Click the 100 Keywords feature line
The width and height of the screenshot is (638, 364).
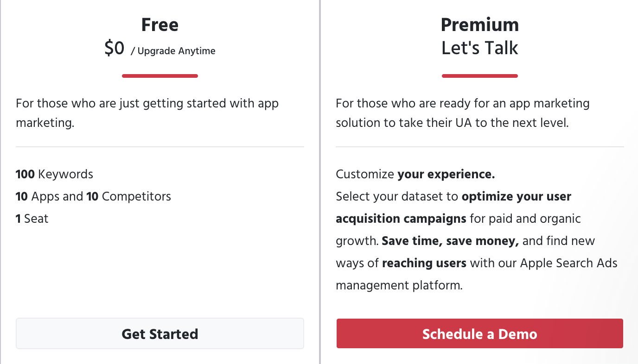pyautogui.click(x=54, y=174)
